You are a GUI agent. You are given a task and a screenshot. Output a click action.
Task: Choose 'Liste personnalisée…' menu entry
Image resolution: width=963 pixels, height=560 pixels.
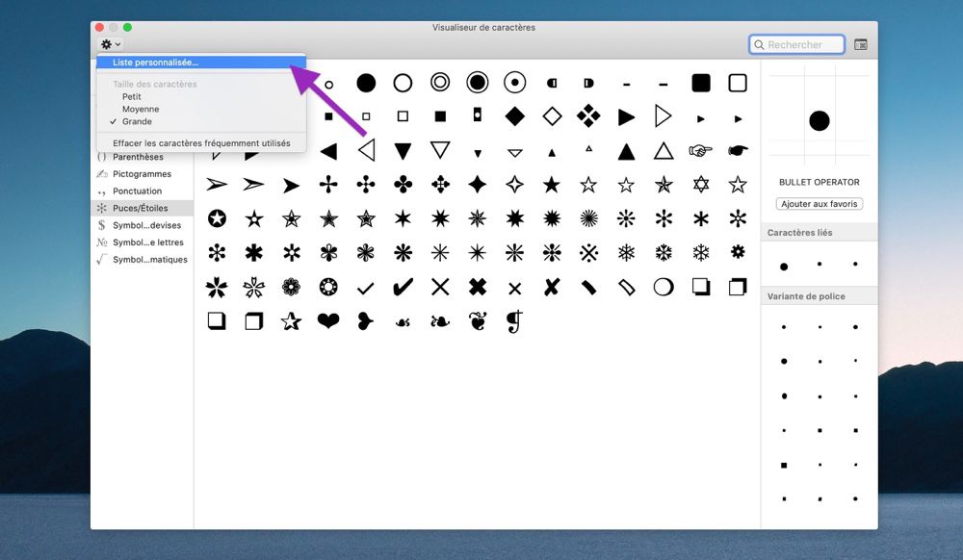[201, 63]
